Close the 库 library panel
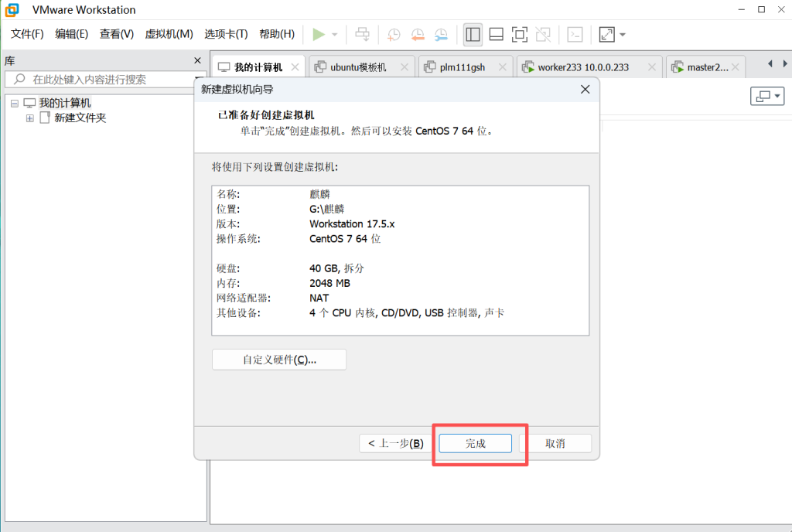Screen dimensions: 792x532 197,60
